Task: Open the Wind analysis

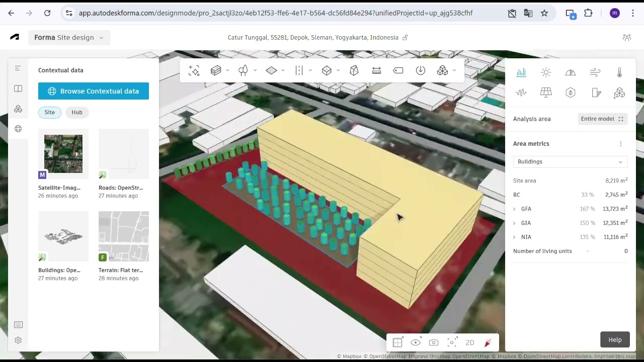Action: click(x=595, y=73)
